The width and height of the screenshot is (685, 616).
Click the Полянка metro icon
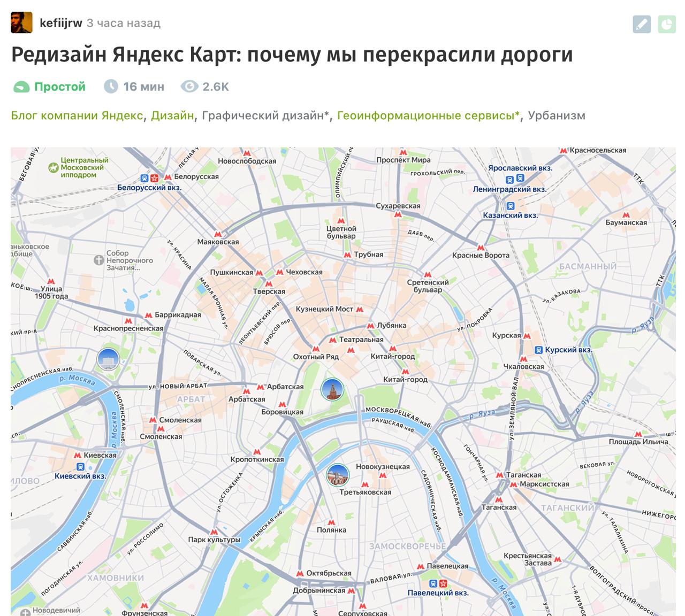point(331,522)
